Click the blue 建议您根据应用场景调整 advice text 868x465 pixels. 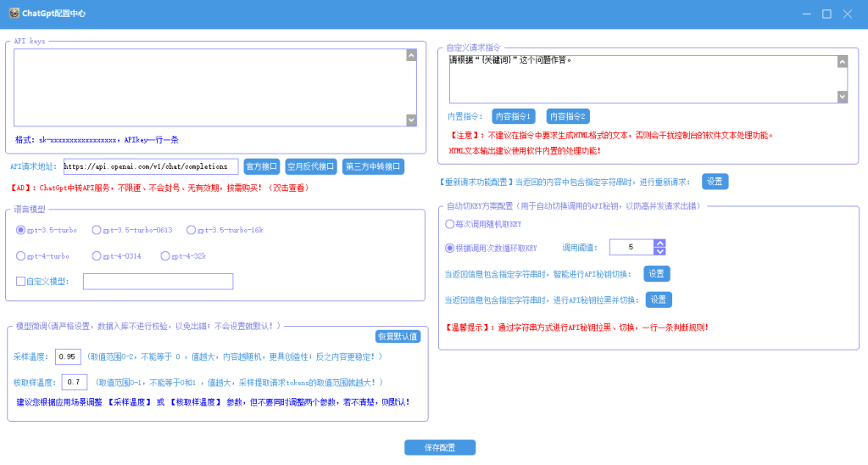213,402
